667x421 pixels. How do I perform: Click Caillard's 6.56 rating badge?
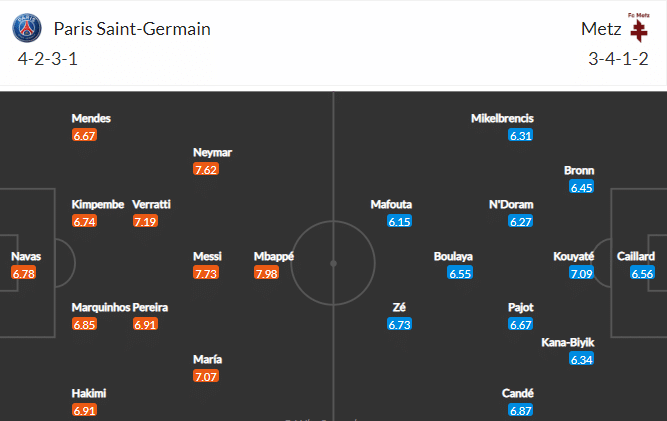click(643, 274)
